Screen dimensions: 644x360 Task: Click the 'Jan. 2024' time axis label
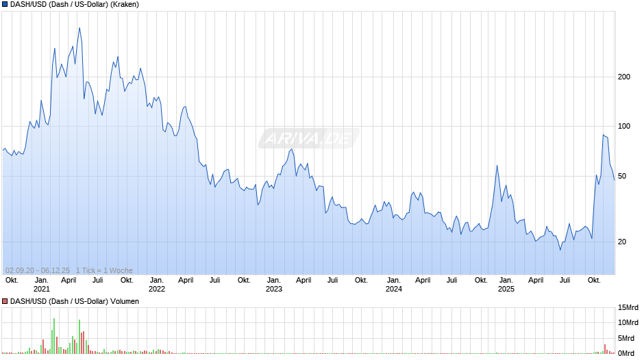coord(393,285)
